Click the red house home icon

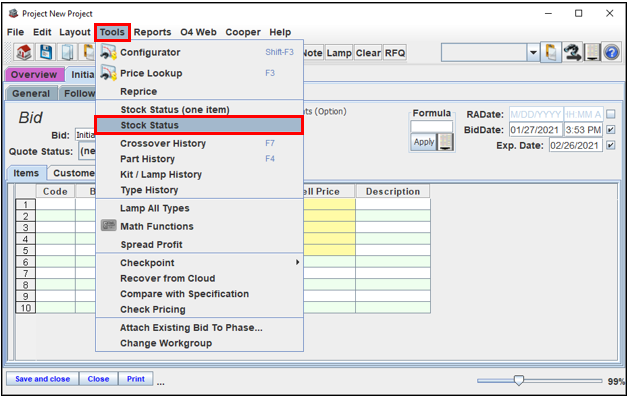point(24,53)
